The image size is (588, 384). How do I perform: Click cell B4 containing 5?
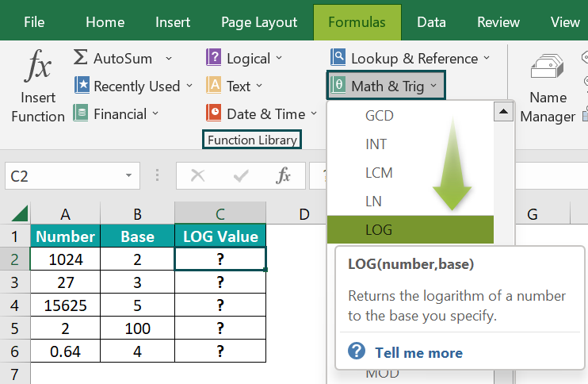coord(138,305)
